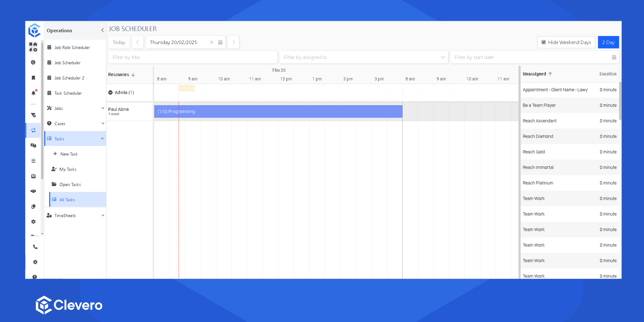Click the Filter by title input field
The width and height of the screenshot is (644, 322).
pos(192,57)
